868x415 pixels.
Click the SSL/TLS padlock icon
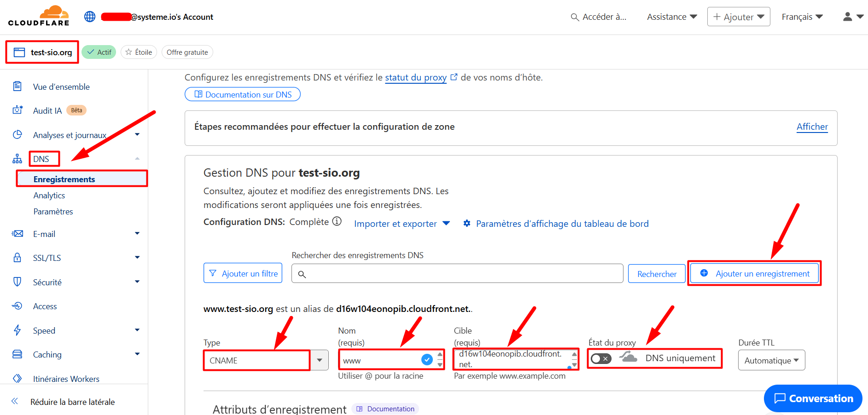click(x=17, y=258)
